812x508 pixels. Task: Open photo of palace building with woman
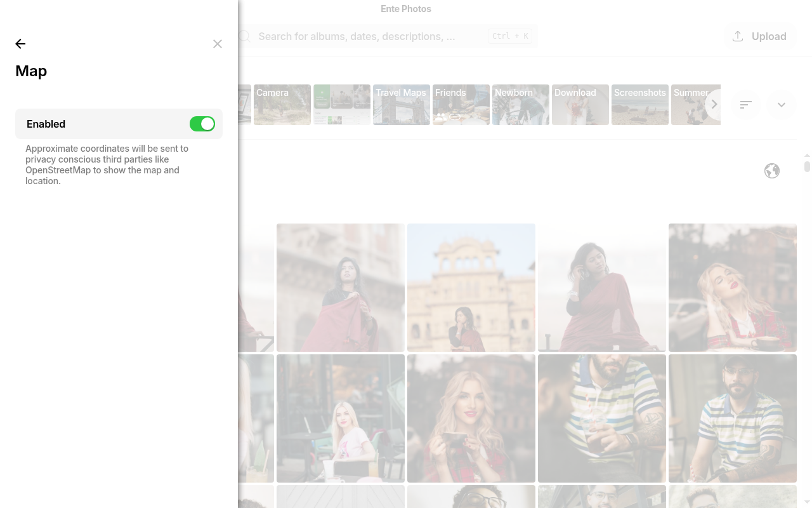pyautogui.click(x=471, y=288)
